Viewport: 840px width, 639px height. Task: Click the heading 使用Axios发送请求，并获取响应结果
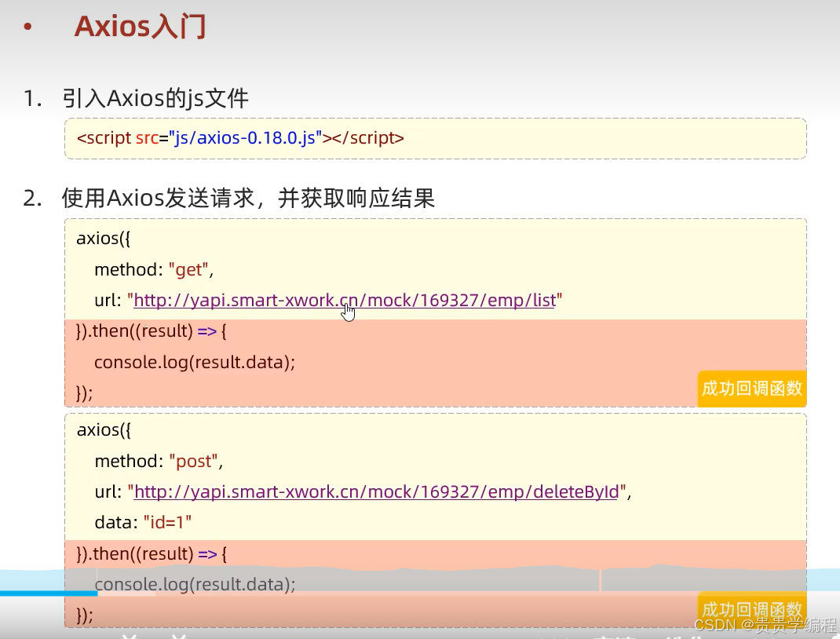click(x=248, y=198)
